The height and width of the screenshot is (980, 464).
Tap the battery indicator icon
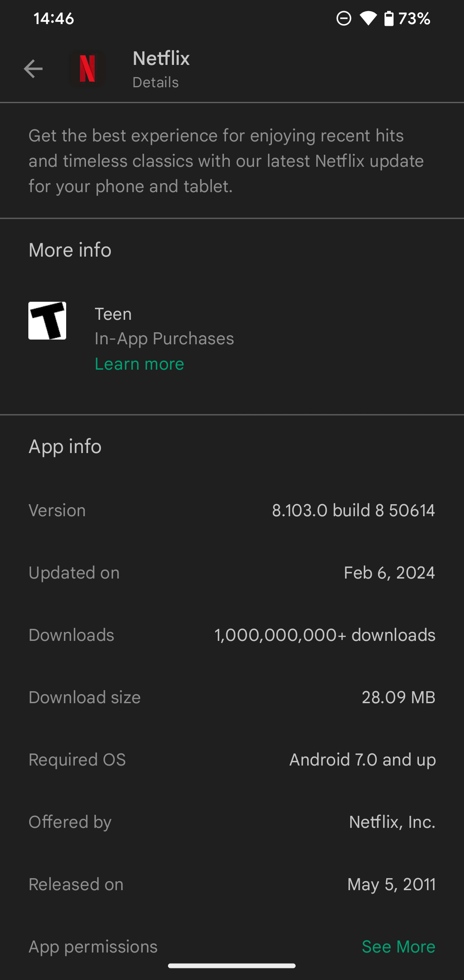388,18
